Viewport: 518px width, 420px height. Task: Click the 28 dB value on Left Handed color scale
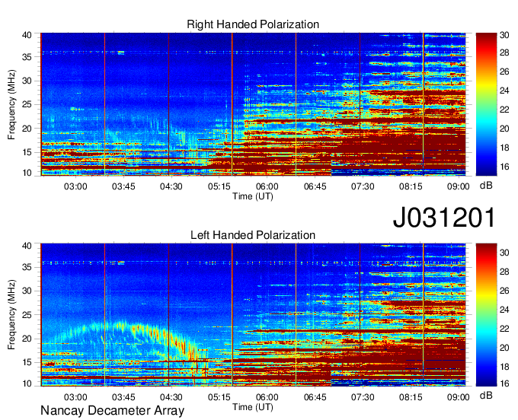tap(504, 272)
